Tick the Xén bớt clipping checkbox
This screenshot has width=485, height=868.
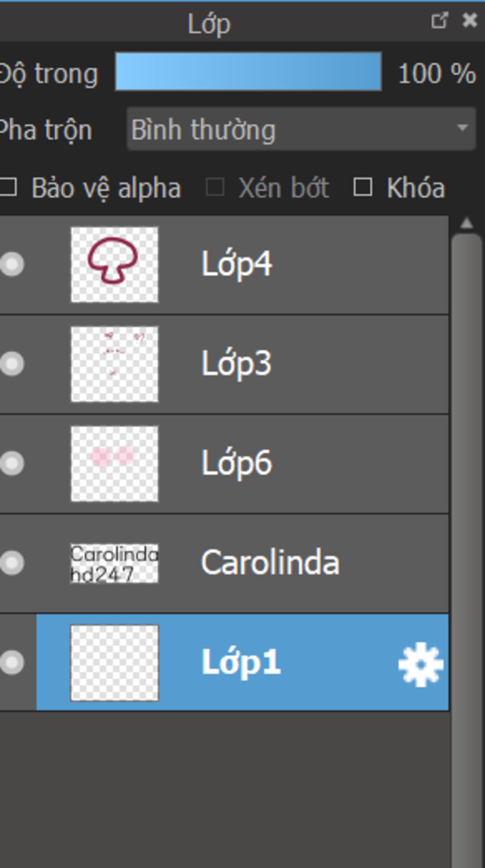[x=215, y=187]
